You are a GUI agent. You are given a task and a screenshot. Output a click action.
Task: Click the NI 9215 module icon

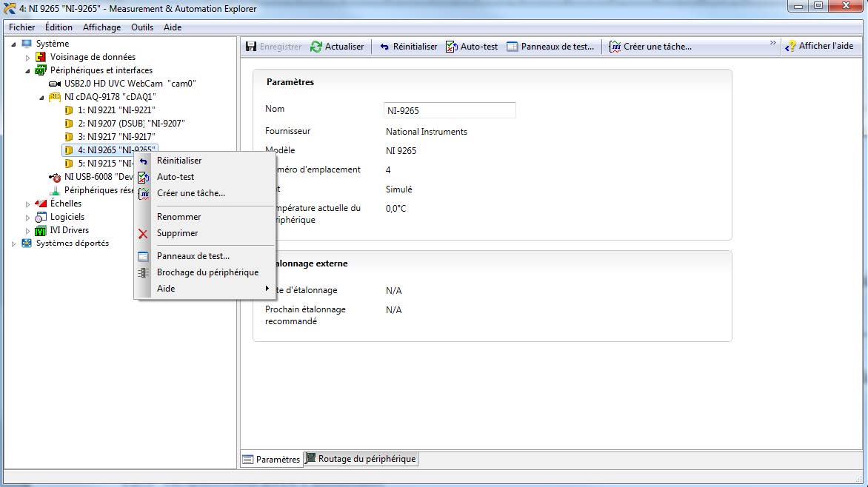[x=69, y=164]
